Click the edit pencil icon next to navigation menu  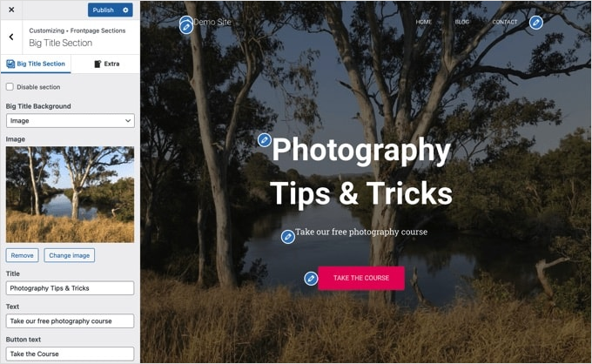pyautogui.click(x=535, y=23)
